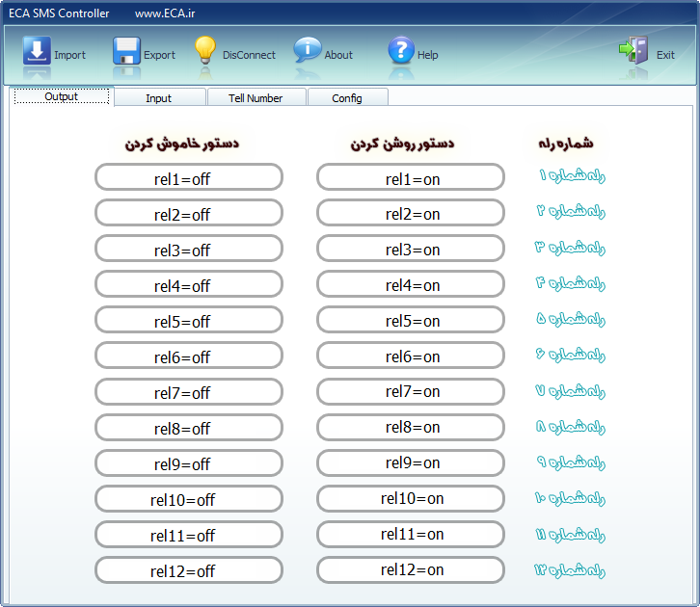Edit the rel7=on command field

tap(411, 391)
